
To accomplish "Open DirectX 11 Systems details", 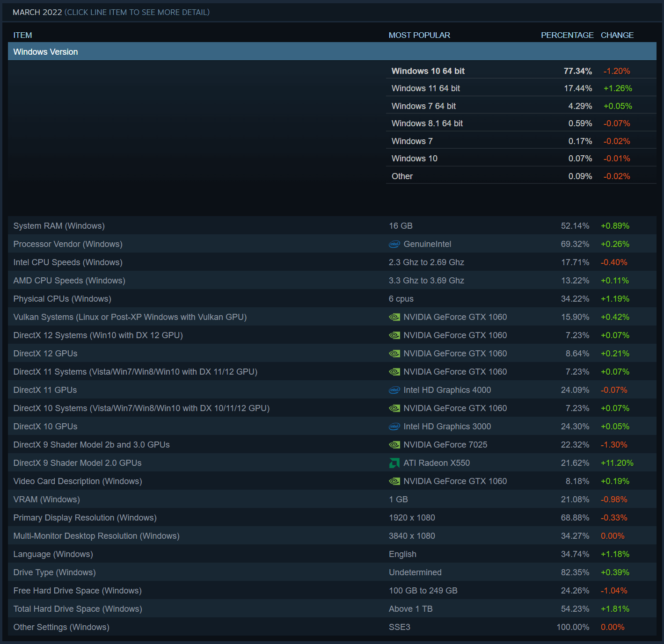I will point(332,371).
